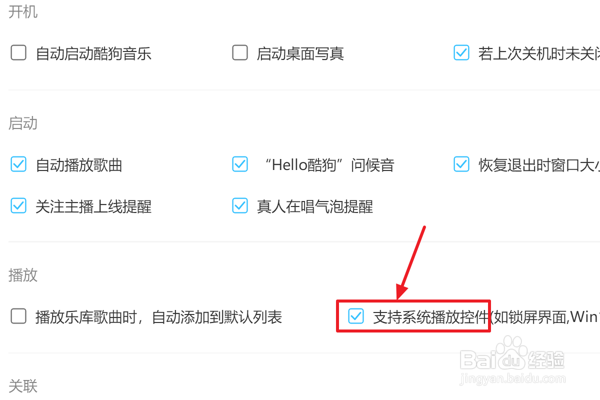Image resolution: width=600 pixels, height=400 pixels.
Task: Click the 开机 section heading
Action: (x=23, y=12)
